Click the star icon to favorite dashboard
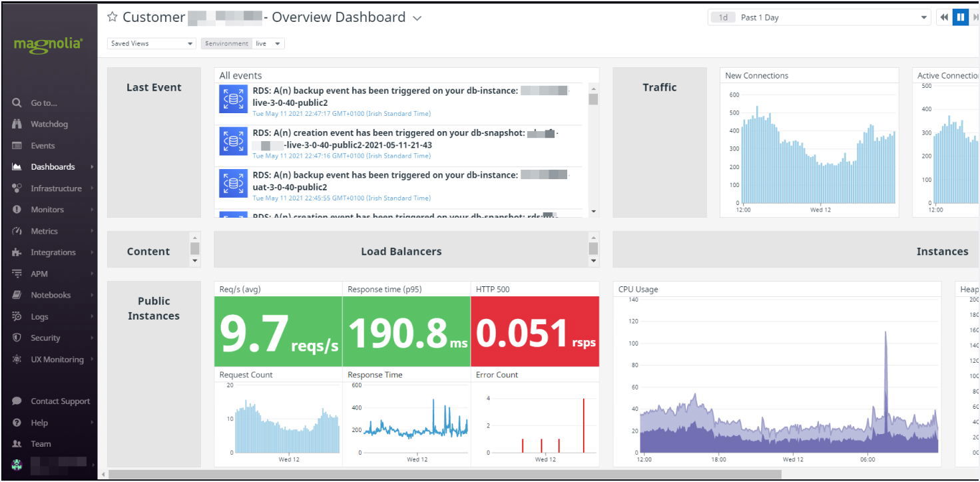Image resolution: width=980 pixels, height=482 pixels. coord(113,18)
